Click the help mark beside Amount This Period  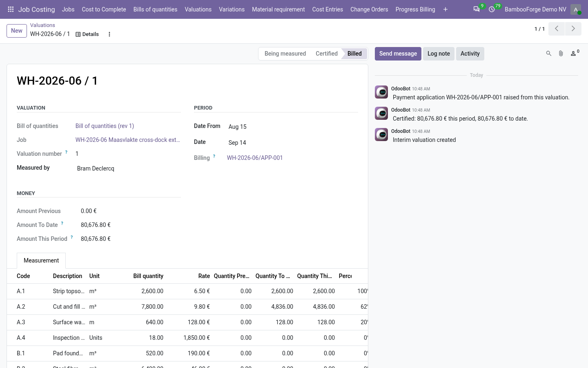[x=71, y=237]
